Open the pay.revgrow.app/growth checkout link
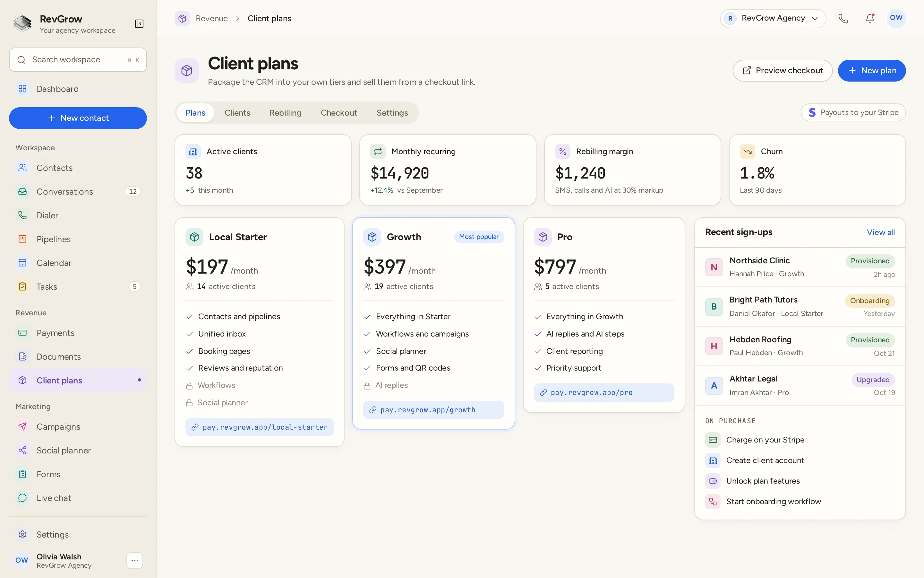Screen dimensions: 924x578 click(433, 410)
